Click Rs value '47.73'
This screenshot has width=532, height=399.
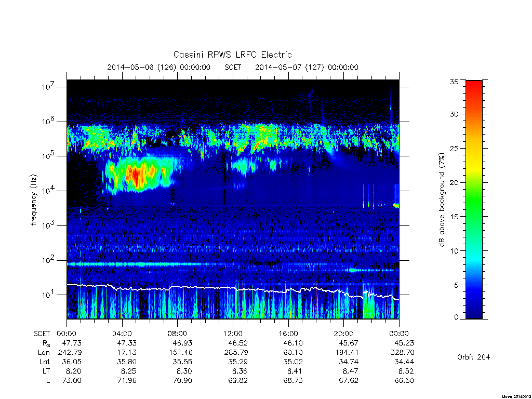click(72, 343)
